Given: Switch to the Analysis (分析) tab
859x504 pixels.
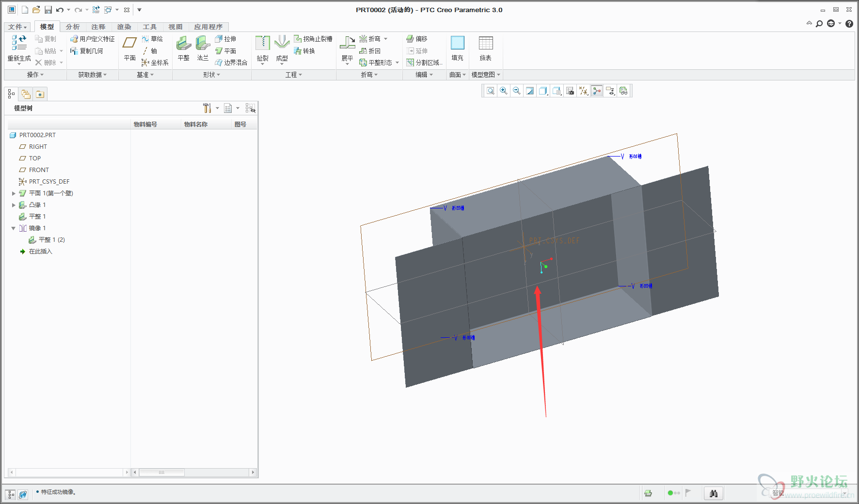Looking at the screenshot, I should point(73,27).
